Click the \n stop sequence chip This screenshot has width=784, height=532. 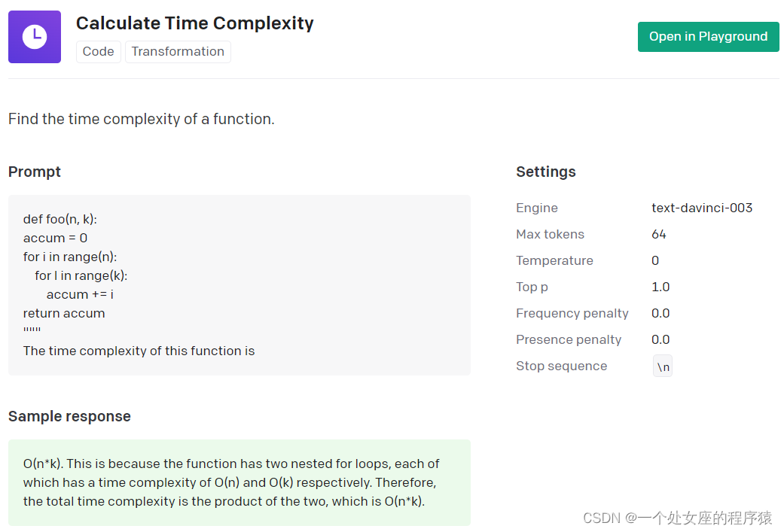point(663,366)
